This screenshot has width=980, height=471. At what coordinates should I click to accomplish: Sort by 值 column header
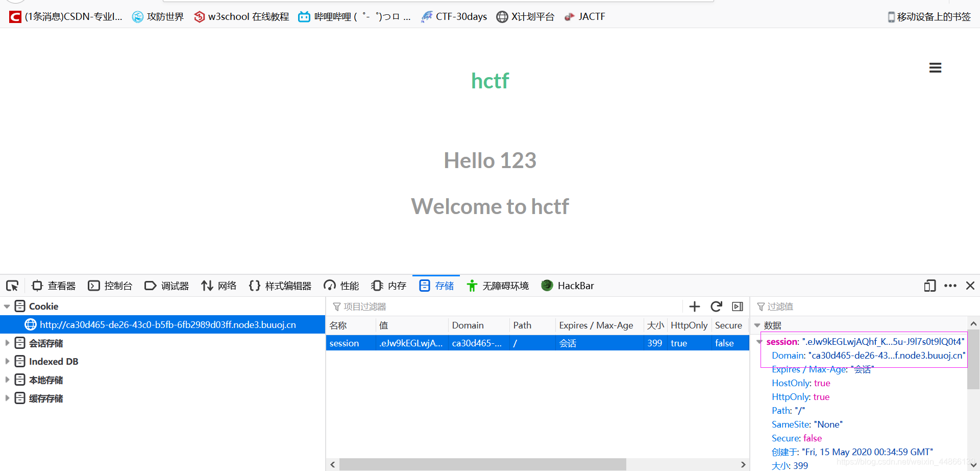tap(412, 325)
